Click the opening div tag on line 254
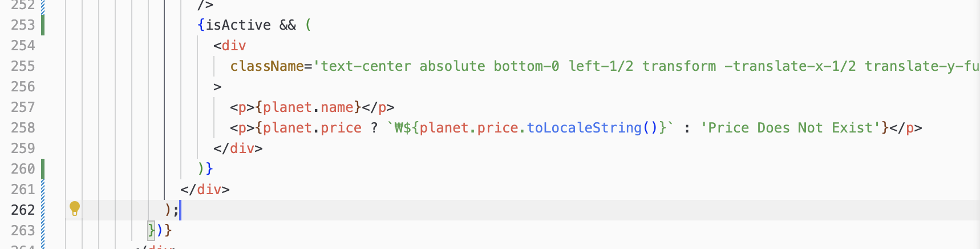 click(230, 46)
